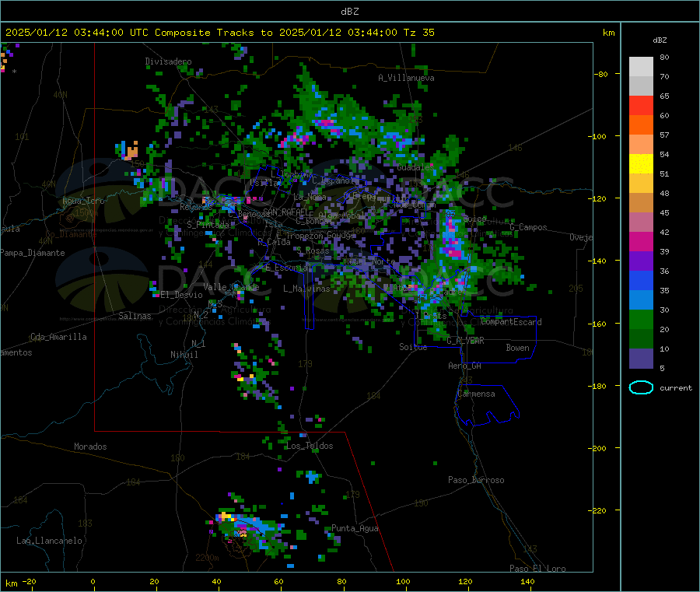Click the L_Malvinas location label

(x=306, y=289)
